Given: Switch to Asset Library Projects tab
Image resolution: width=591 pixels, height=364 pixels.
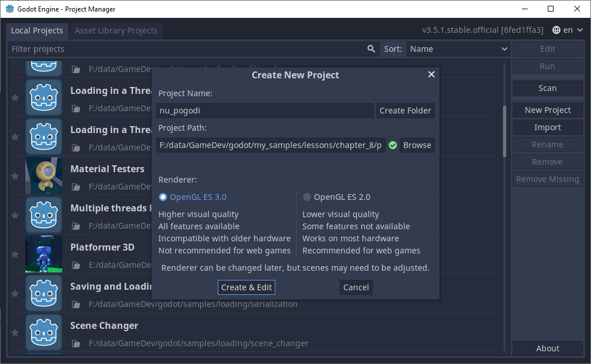Looking at the screenshot, I should pos(116,31).
